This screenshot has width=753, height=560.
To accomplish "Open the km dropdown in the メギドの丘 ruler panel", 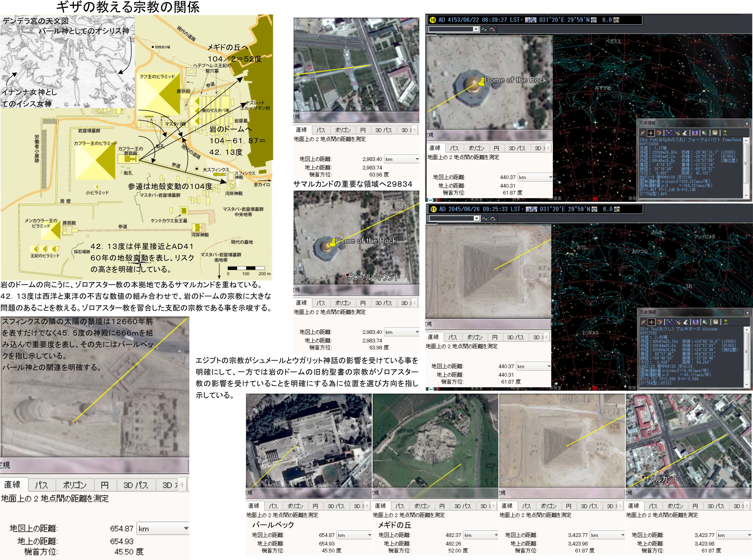I will coord(496,535).
